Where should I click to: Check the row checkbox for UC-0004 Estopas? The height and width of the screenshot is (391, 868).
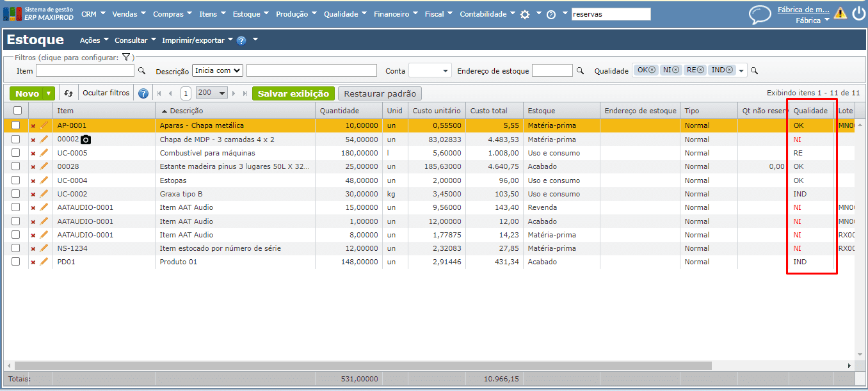pos(16,180)
